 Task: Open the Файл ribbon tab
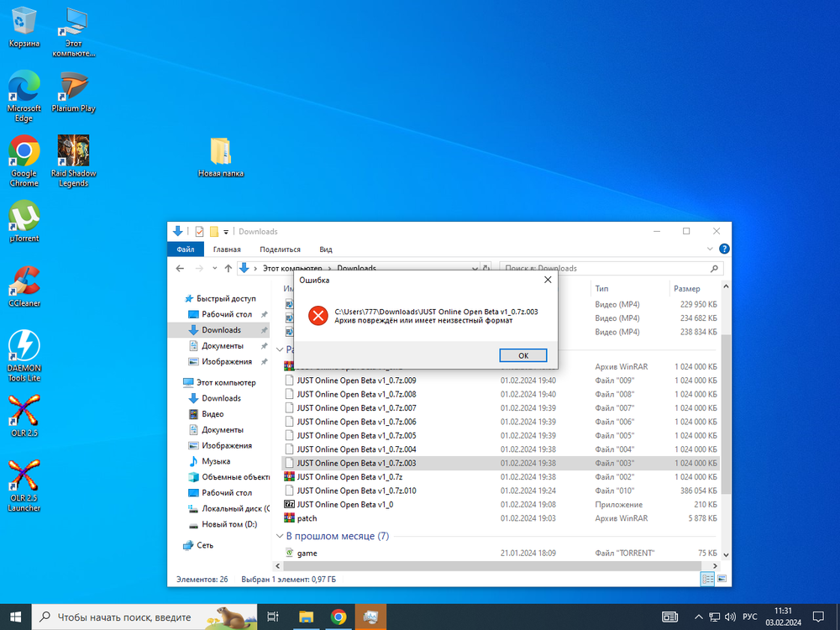coord(186,249)
